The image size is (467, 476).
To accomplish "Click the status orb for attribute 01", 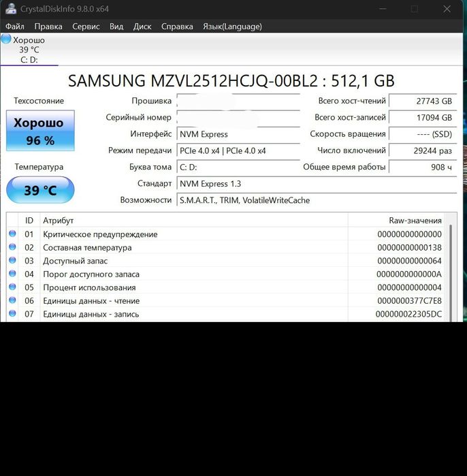I will tap(12, 234).
